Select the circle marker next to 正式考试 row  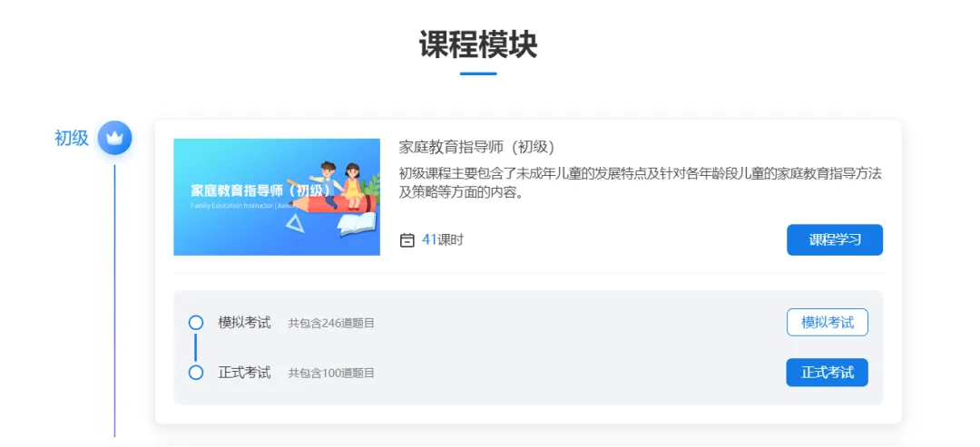pyautogui.click(x=196, y=373)
